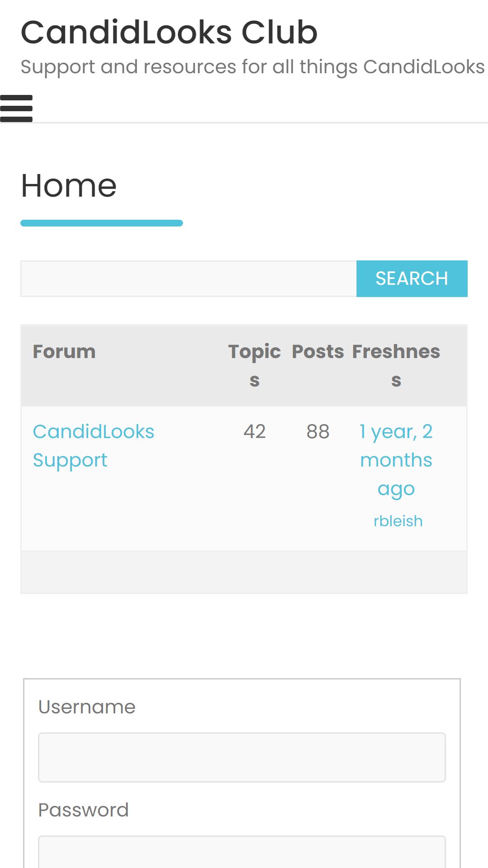The width and height of the screenshot is (488, 868).
Task: Click the Username input field
Action: point(242,757)
